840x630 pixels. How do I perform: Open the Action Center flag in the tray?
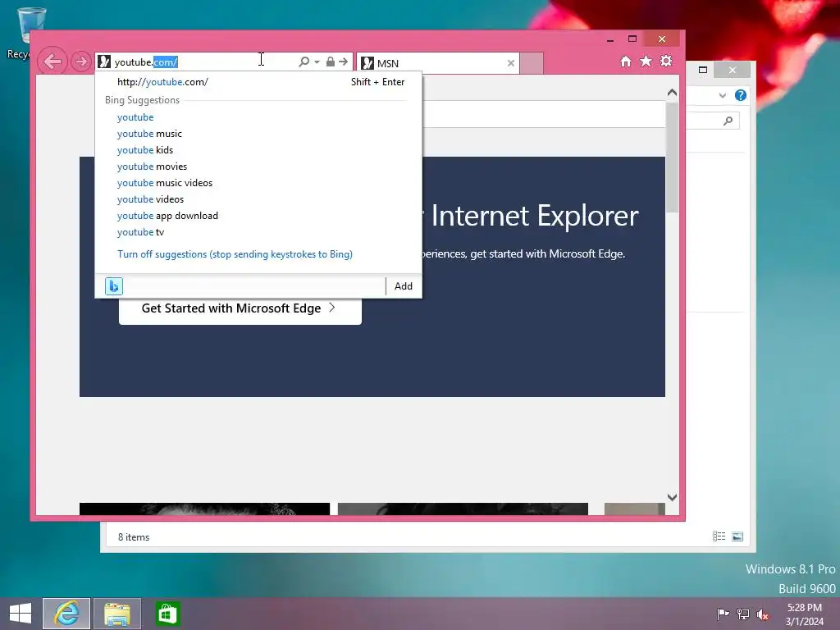point(723,614)
